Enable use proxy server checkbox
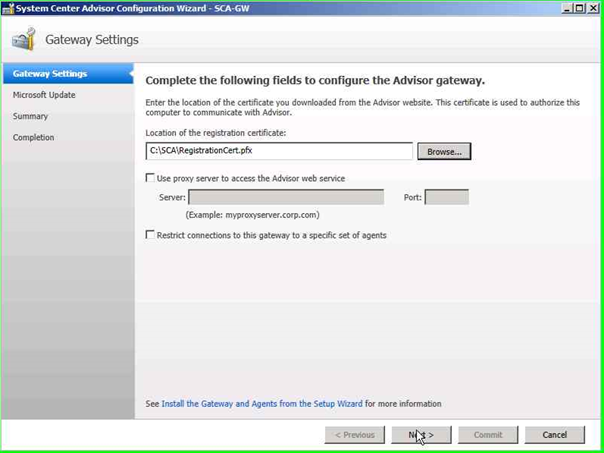This screenshot has height=453, width=604. (150, 178)
